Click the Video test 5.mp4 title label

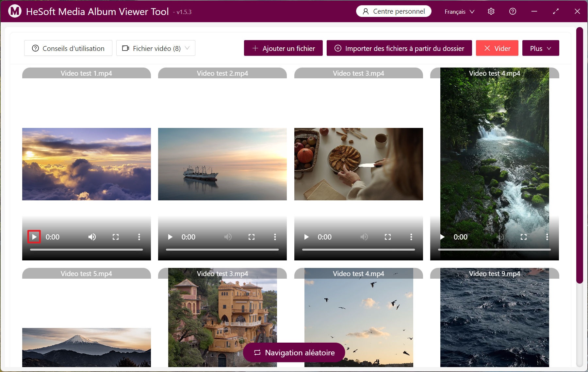coord(86,274)
